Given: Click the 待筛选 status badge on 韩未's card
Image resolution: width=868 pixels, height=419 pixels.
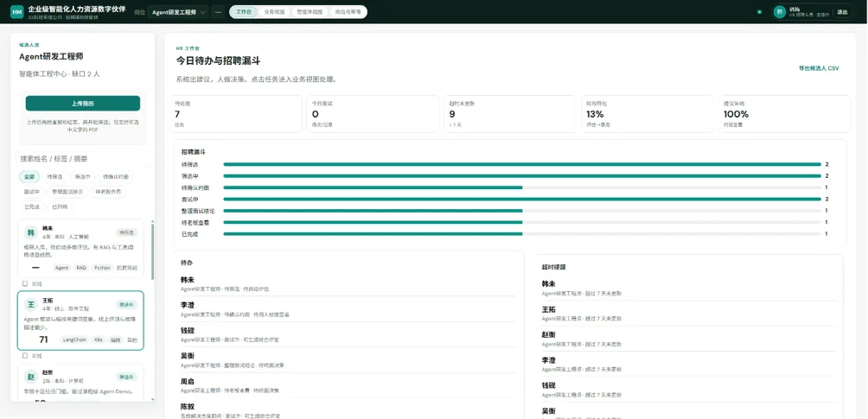Looking at the screenshot, I should 126,232.
